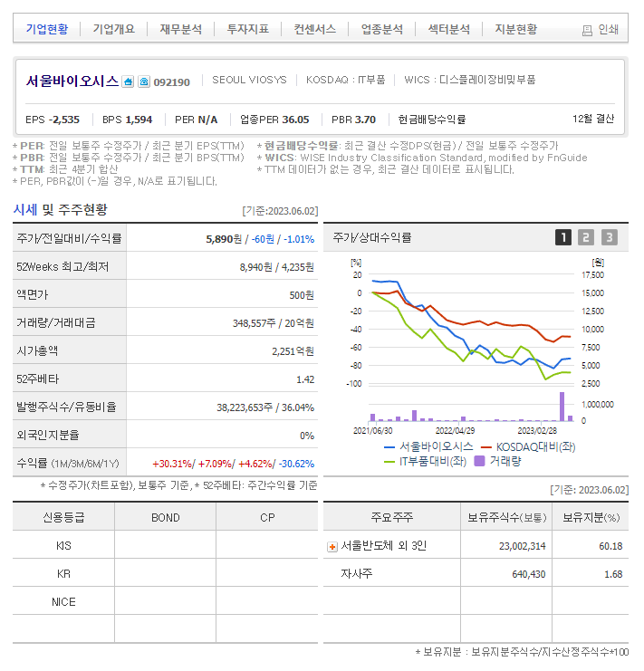Click the 8,940원 / 4,235원 value

point(277,267)
